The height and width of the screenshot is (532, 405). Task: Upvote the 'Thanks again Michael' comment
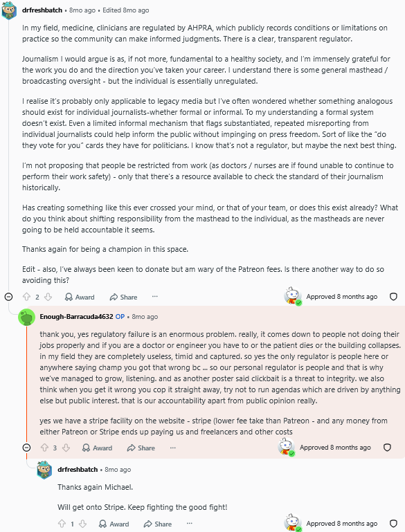62,524
